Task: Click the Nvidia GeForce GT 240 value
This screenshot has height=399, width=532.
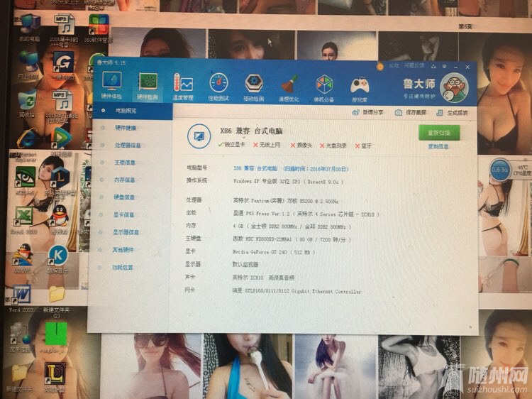Action: (274, 252)
